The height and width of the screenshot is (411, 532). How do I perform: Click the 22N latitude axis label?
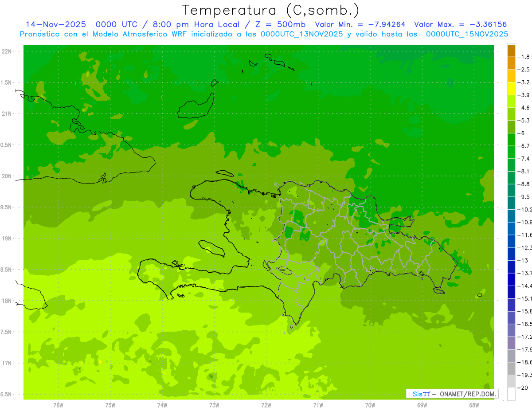7,51
